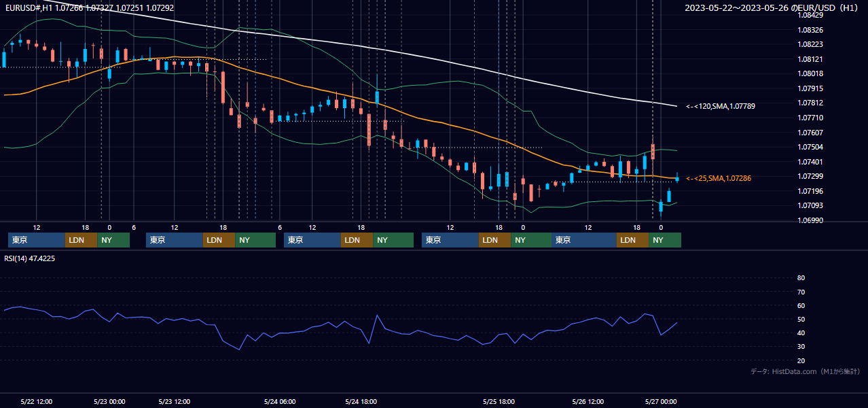Select the rightmost 東京 session block
This screenshot has width=868, height=408.
click(x=584, y=240)
